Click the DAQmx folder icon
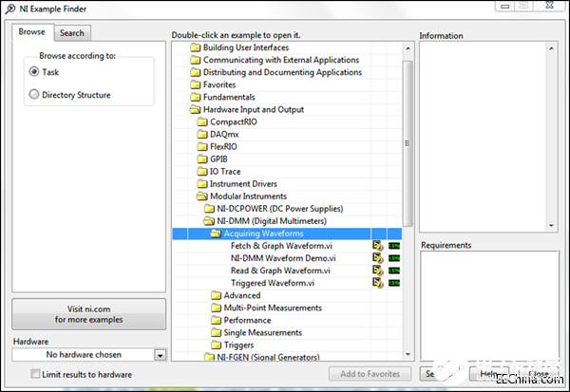This screenshot has width=570, height=392. pyautogui.click(x=202, y=135)
